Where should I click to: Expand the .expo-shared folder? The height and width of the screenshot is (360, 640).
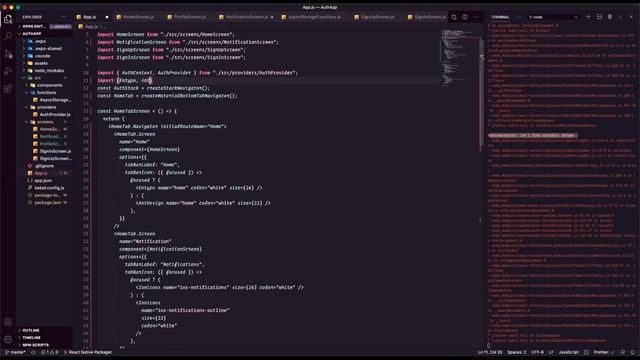45,49
